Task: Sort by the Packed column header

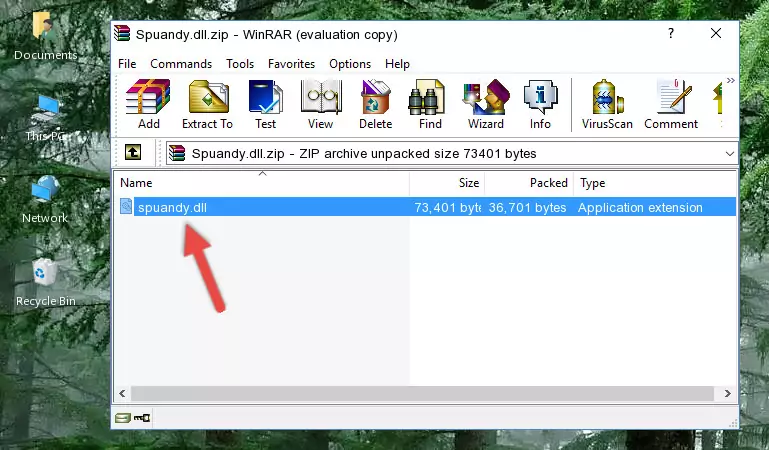Action: (529, 183)
